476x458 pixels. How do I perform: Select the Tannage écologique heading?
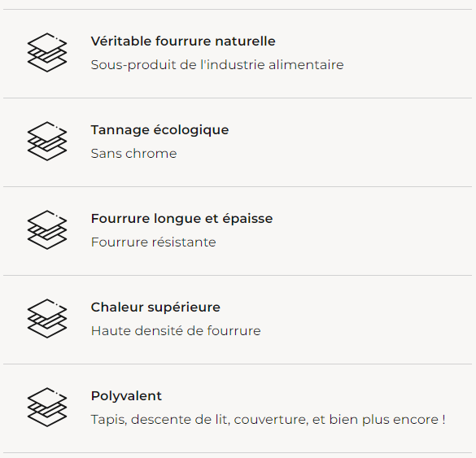[x=159, y=130]
